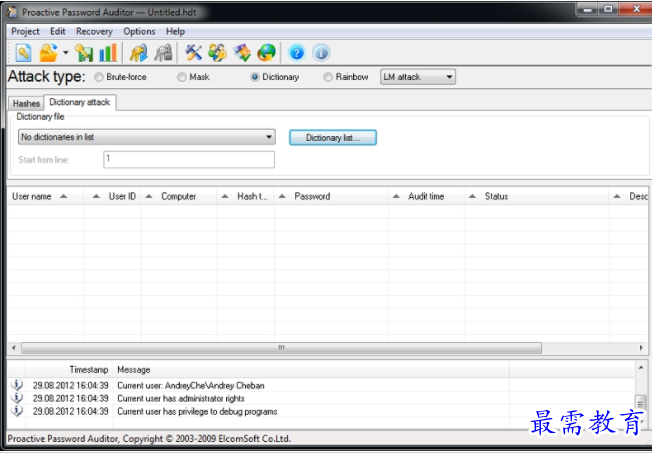This screenshot has height=454, width=652.
Task: Start recovery with keys play icon
Action: 139,53
